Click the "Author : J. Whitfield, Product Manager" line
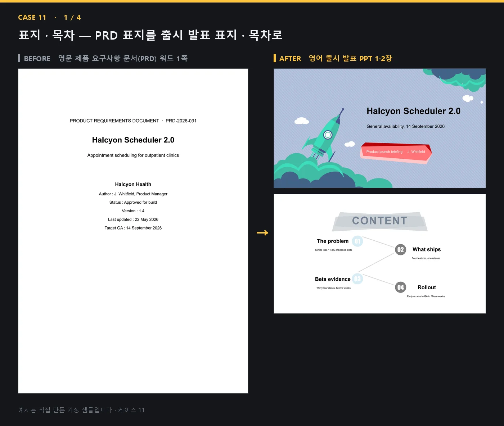Viewport: 504px width, 426px height. [133, 194]
